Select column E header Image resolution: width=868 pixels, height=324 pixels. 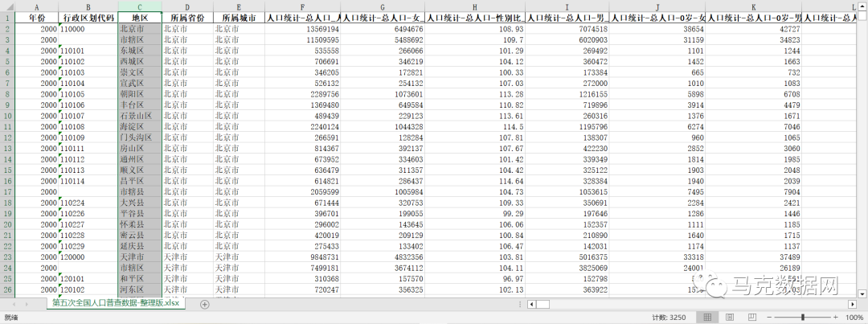tap(238, 6)
